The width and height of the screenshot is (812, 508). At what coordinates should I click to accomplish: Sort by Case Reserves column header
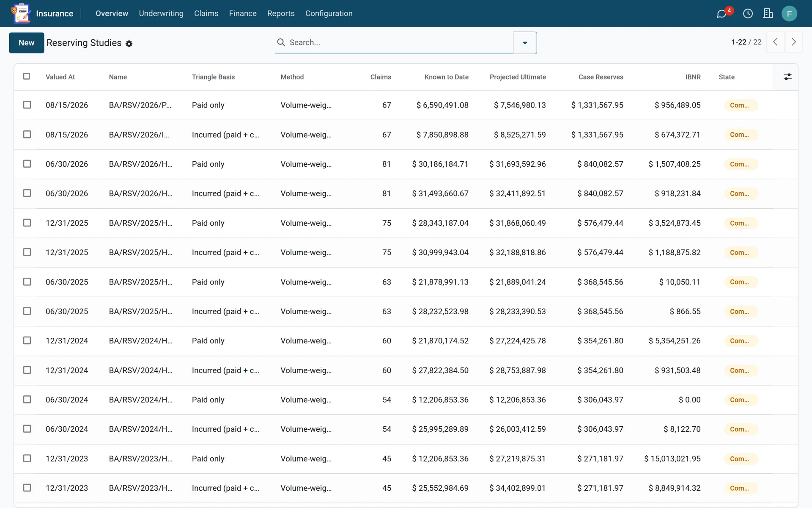click(601, 77)
